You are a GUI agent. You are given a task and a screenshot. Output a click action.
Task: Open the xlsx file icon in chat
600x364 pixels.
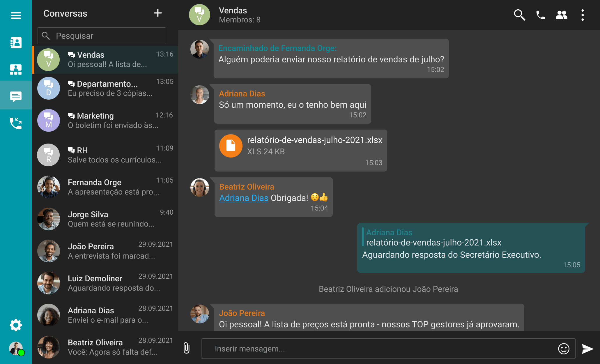[x=231, y=146]
